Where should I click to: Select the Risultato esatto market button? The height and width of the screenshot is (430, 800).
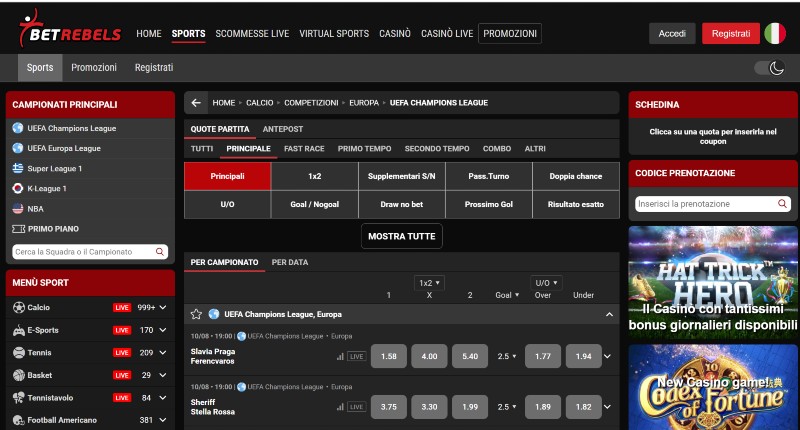(576, 204)
